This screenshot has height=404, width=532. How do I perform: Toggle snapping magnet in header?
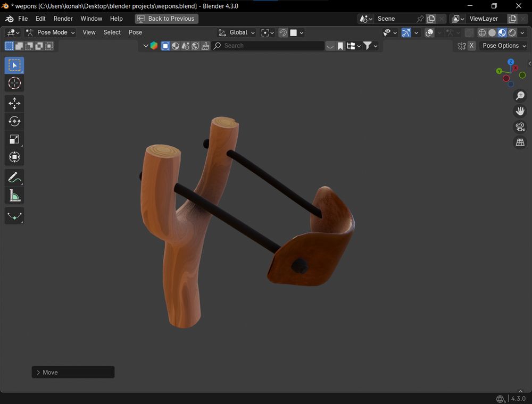pyautogui.click(x=283, y=32)
